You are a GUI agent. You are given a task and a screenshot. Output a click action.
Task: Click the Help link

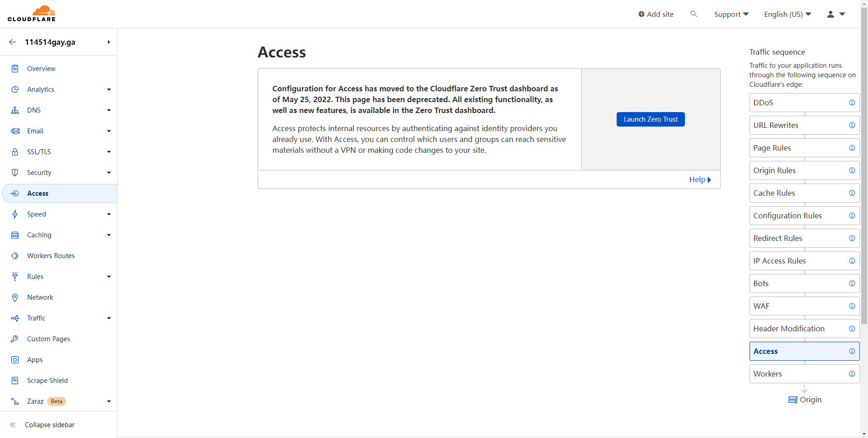tap(700, 179)
